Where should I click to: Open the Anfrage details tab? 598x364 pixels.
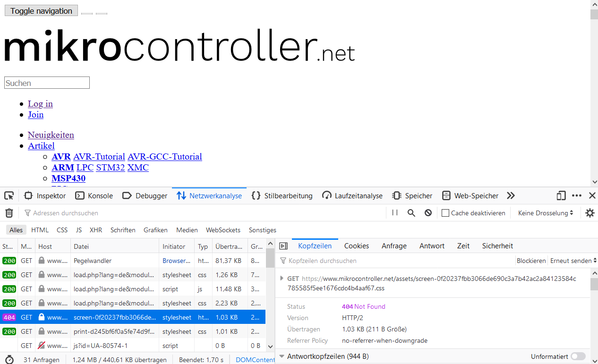(x=394, y=246)
